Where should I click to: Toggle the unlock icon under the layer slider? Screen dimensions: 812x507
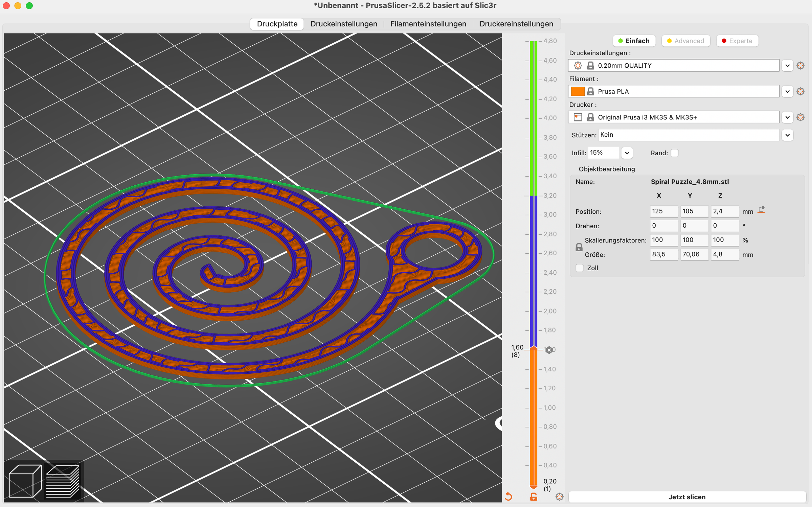(x=534, y=497)
